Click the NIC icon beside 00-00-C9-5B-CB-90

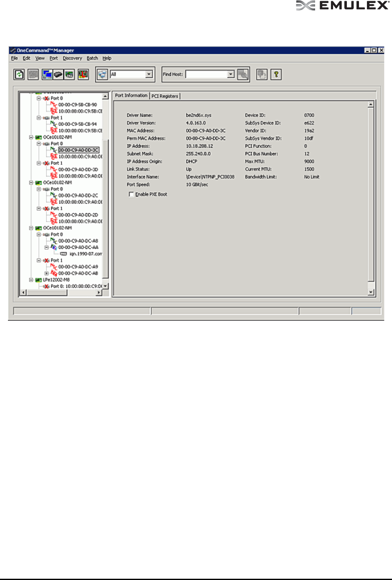[x=53, y=105]
